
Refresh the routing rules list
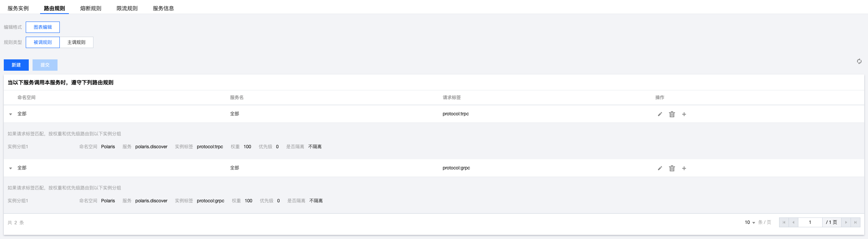859,61
